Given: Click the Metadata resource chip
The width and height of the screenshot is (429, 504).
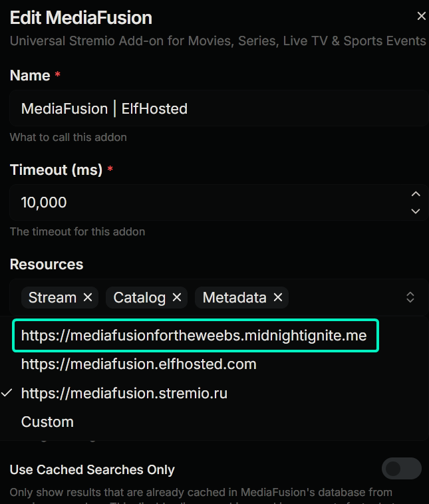Looking at the screenshot, I should (x=234, y=298).
